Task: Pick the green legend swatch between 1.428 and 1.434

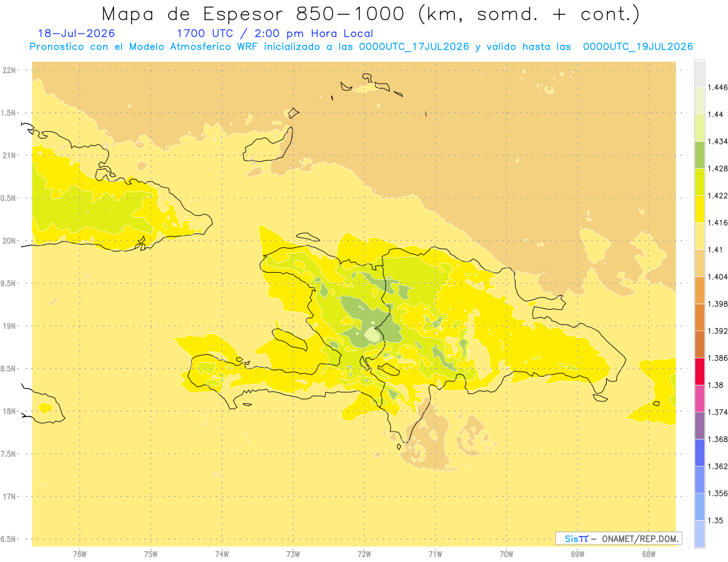Action: click(699, 155)
